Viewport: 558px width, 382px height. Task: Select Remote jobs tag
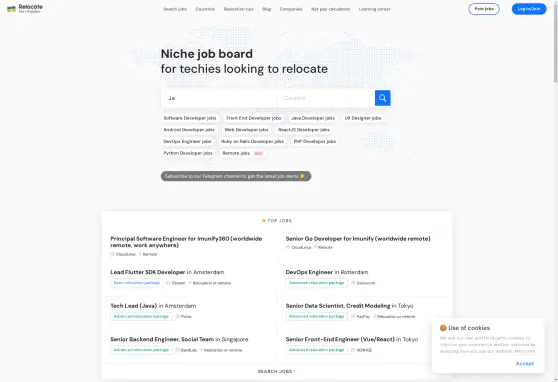click(242, 153)
